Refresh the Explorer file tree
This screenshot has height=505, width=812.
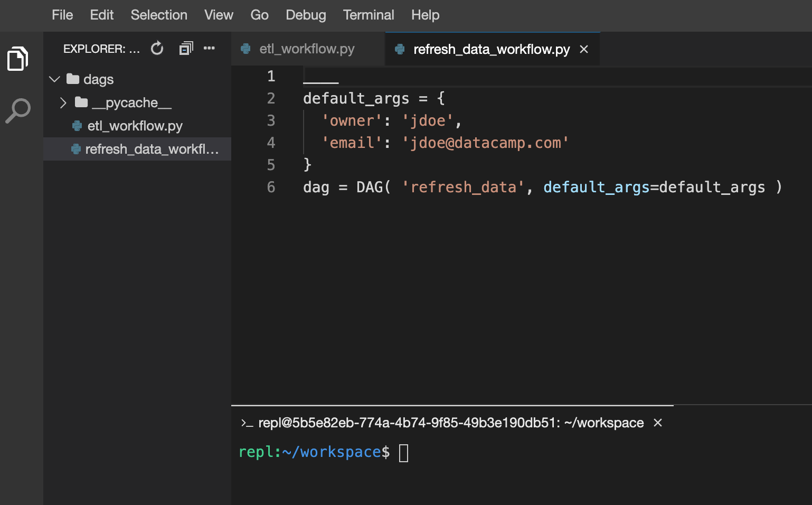(157, 49)
